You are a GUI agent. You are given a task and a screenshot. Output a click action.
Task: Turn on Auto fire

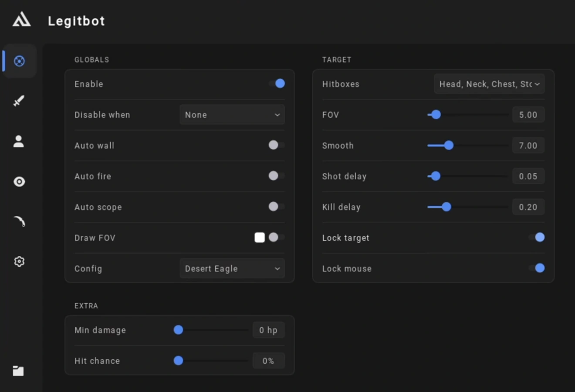click(277, 176)
